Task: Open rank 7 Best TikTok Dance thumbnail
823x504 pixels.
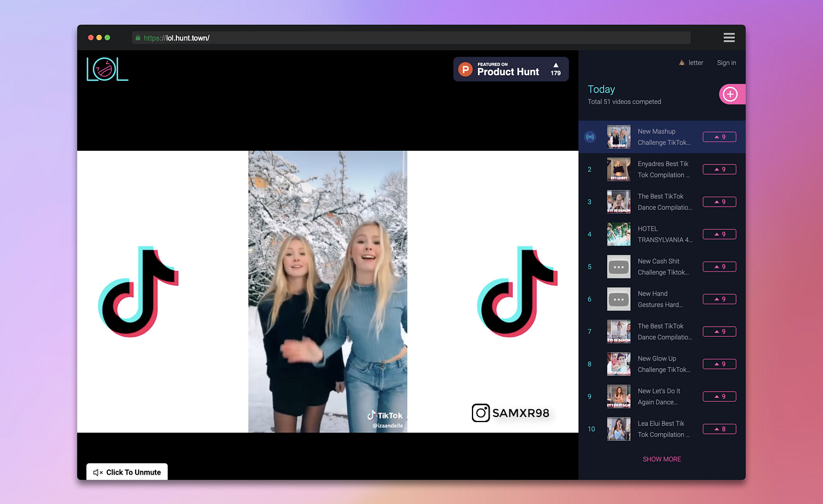Action: tap(619, 332)
